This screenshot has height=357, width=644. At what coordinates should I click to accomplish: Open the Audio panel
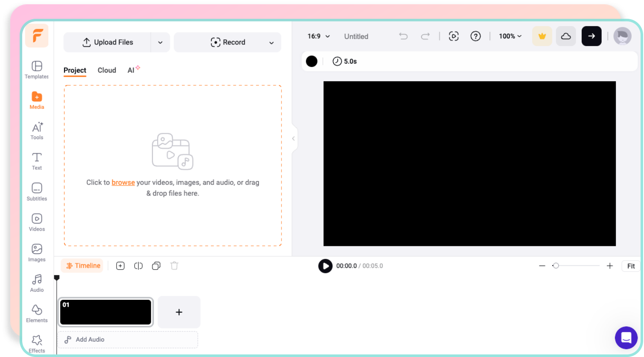[x=37, y=283]
